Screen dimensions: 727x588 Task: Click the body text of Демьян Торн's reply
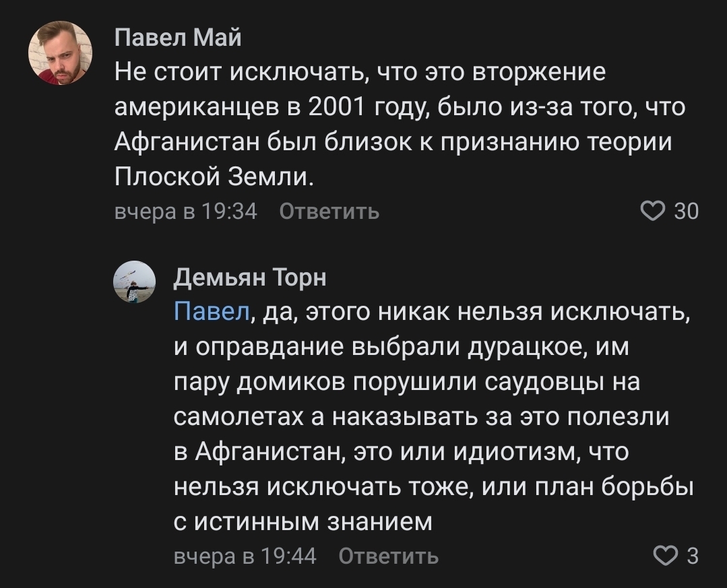click(x=431, y=417)
